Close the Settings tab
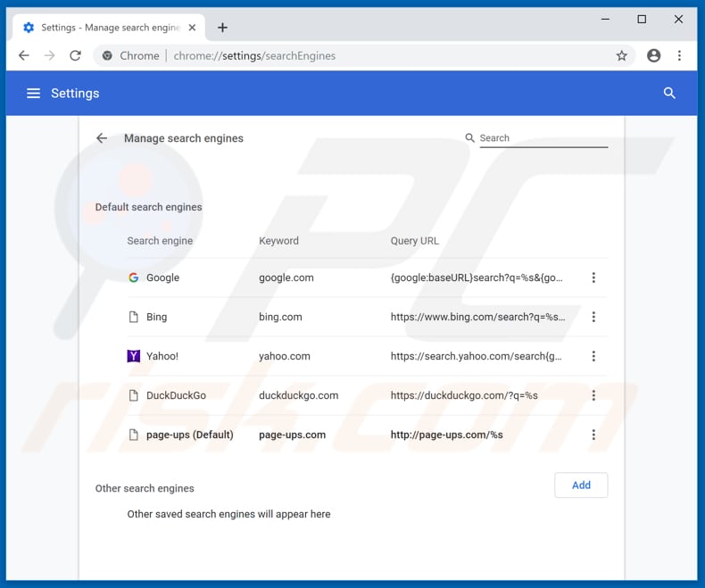 click(x=192, y=28)
